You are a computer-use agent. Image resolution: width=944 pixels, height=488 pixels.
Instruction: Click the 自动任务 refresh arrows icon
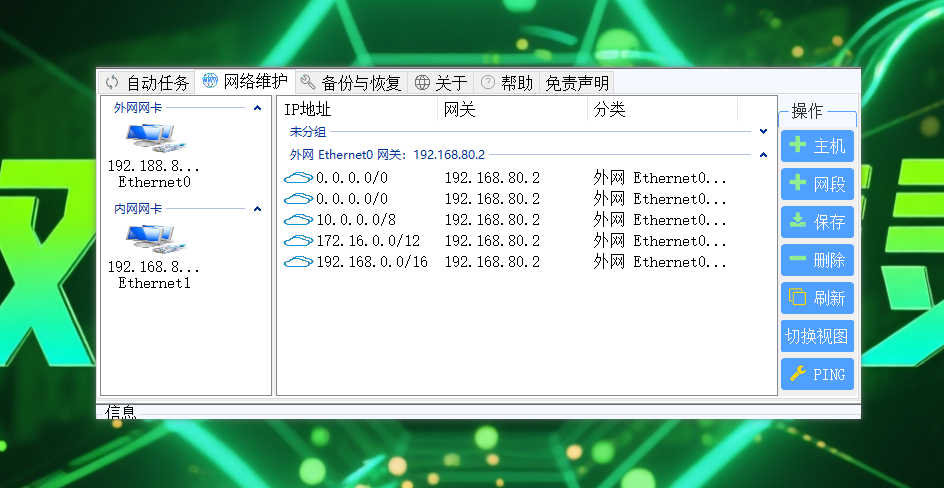(x=112, y=82)
